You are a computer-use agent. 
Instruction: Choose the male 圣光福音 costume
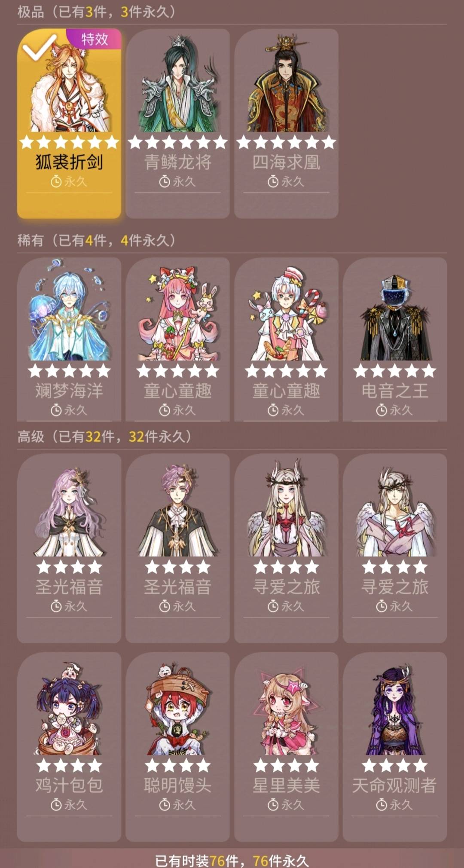click(177, 548)
